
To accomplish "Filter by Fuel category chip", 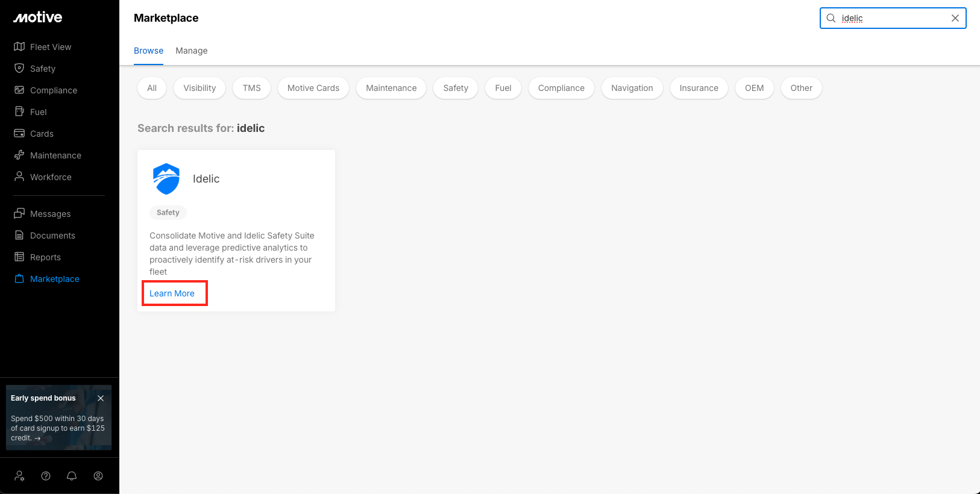I will [503, 88].
